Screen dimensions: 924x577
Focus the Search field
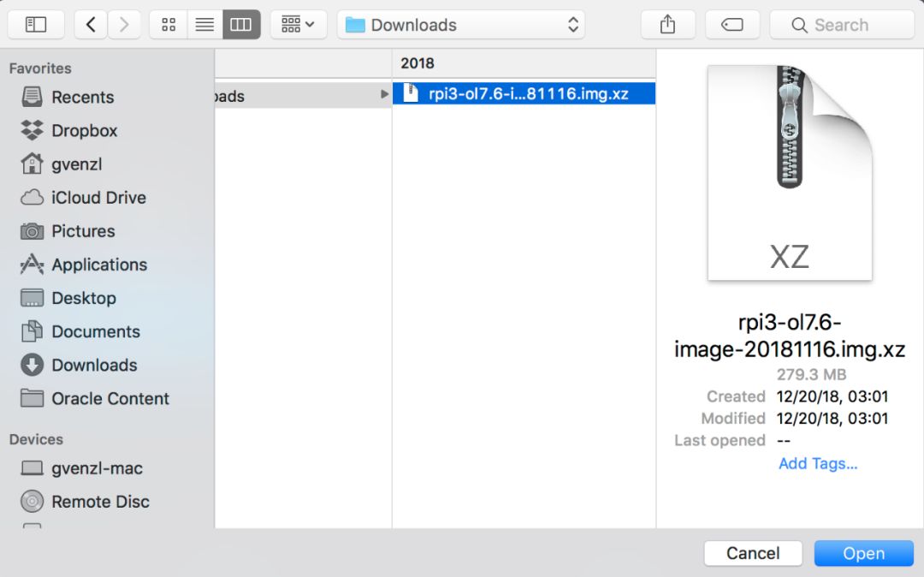point(842,25)
